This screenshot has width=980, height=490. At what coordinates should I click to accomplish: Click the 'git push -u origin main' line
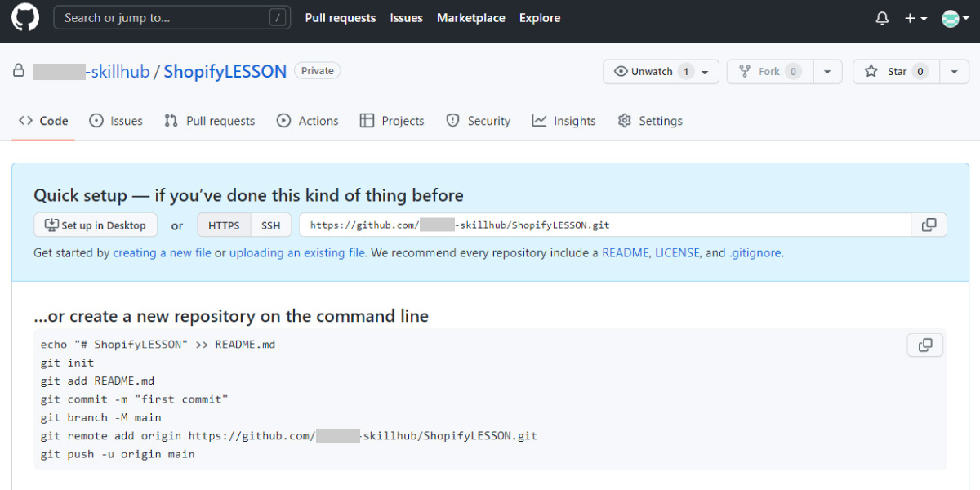click(x=118, y=454)
